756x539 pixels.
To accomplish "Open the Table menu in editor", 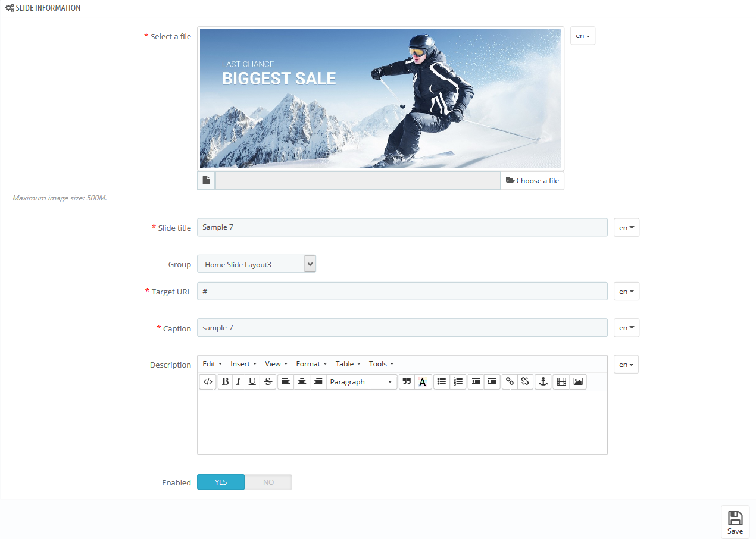I will [x=348, y=364].
